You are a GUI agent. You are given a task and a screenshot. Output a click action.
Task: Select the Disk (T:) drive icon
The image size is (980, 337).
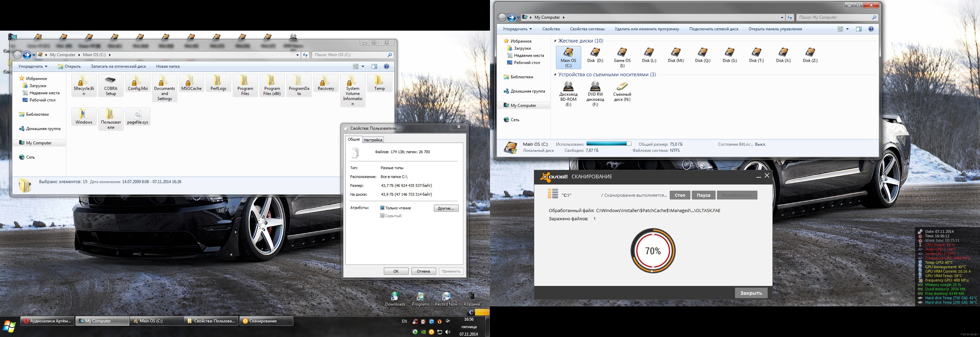(756, 55)
